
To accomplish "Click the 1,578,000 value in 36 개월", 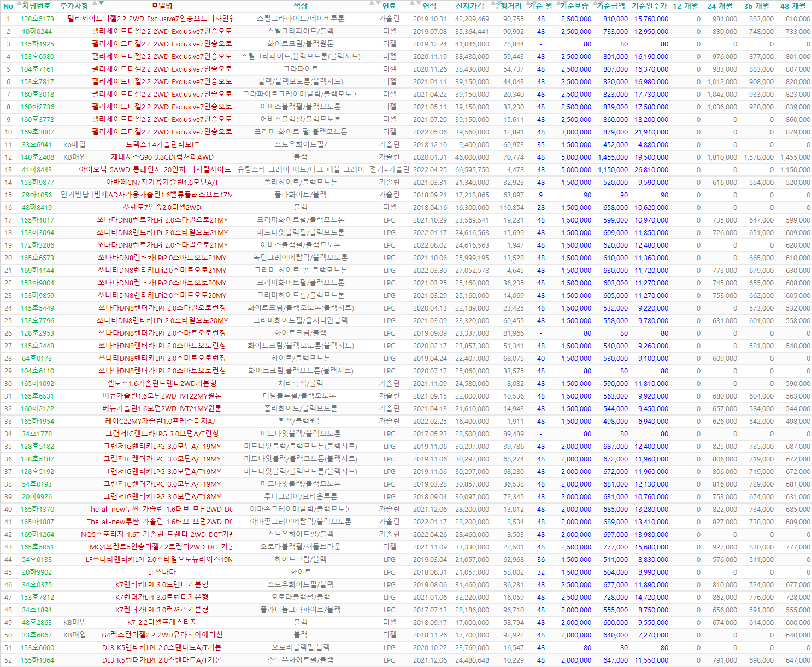I will coord(759,157).
